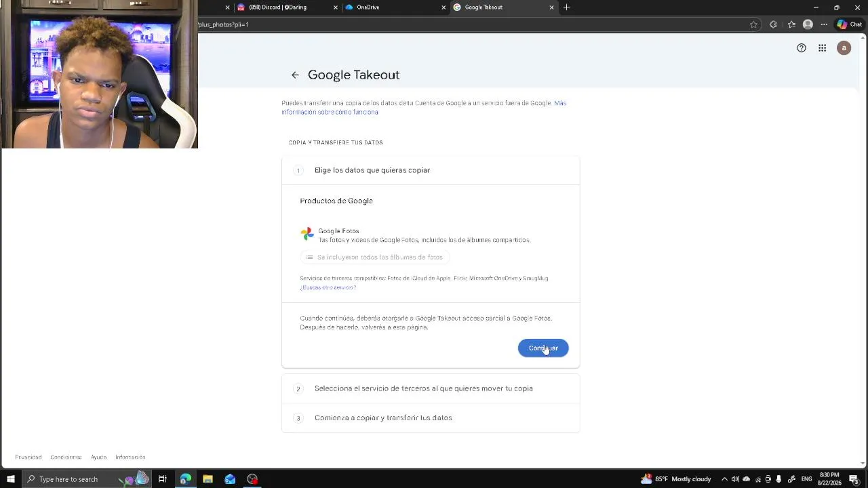
Task: Click the blue Continuar button
Action: coord(543,348)
